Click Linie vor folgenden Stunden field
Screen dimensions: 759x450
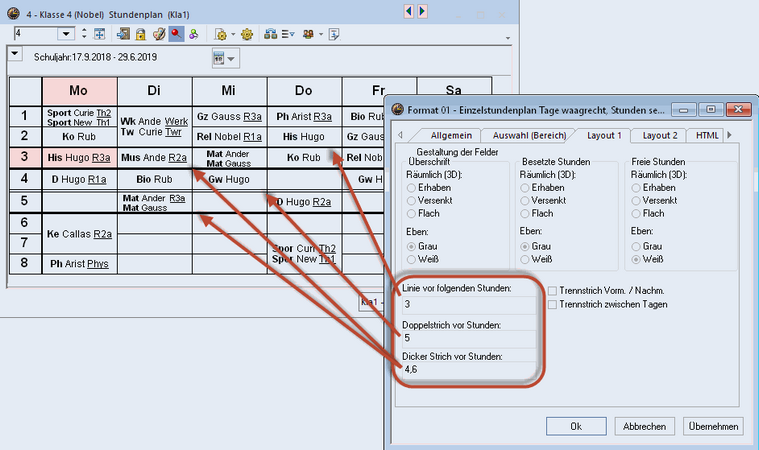(469, 304)
